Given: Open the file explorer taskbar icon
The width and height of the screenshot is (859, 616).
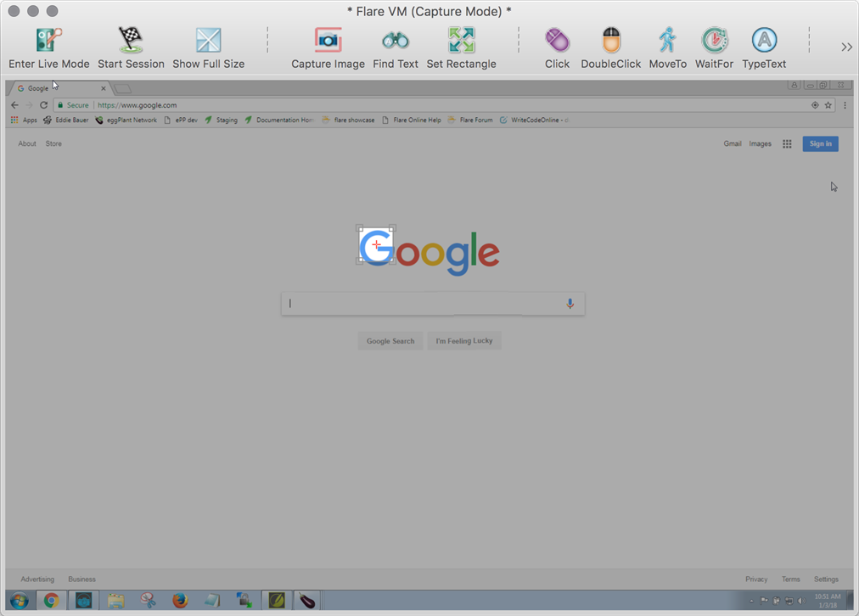Looking at the screenshot, I should click(115, 601).
